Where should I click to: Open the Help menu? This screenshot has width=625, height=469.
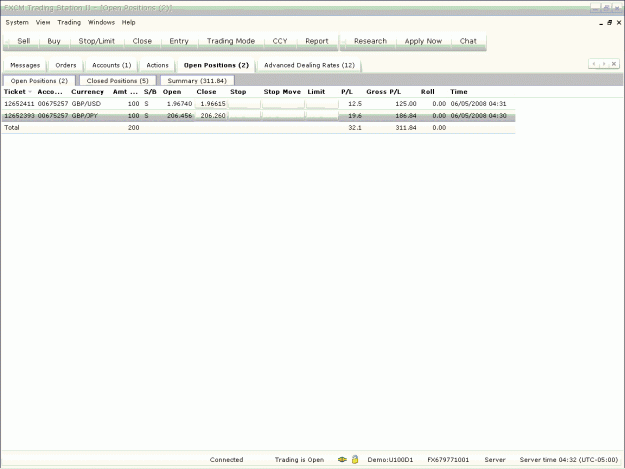click(x=128, y=22)
